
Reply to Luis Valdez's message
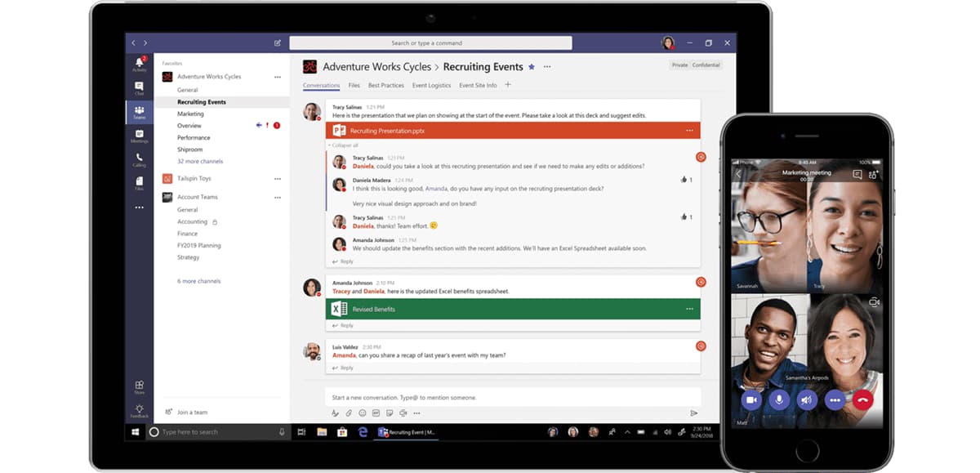(343, 368)
